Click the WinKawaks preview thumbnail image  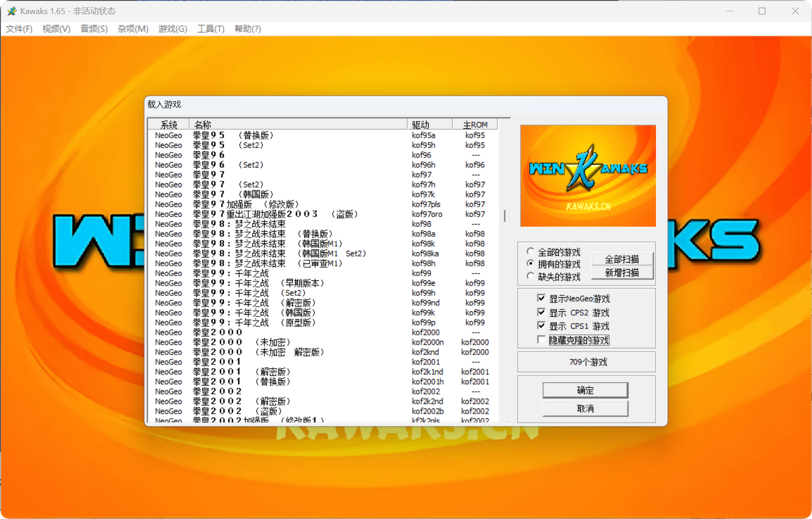[588, 176]
